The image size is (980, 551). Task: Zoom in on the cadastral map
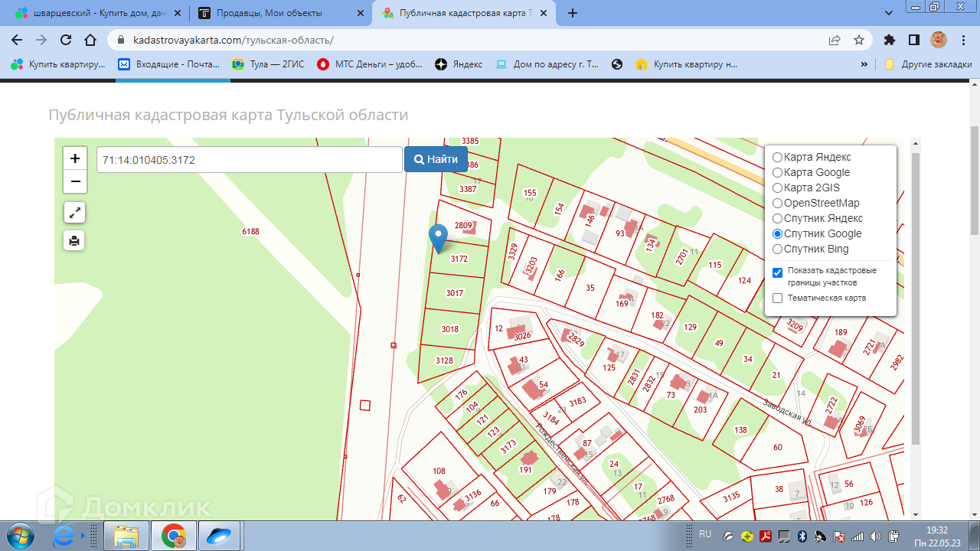coord(75,158)
